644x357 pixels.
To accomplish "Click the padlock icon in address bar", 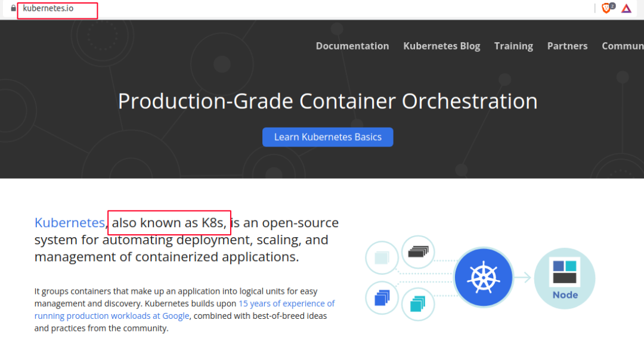I will pos(13,8).
